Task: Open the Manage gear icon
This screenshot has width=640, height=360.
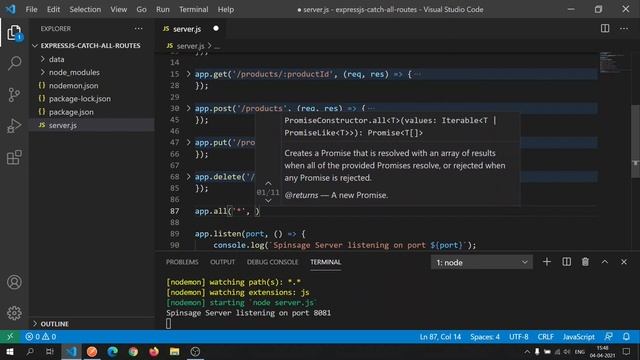Action: (14, 313)
